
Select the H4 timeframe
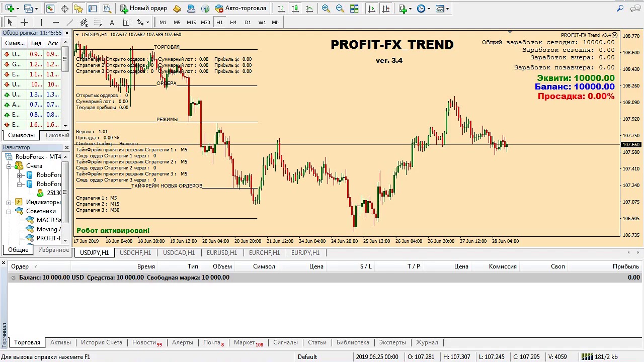[x=233, y=22]
